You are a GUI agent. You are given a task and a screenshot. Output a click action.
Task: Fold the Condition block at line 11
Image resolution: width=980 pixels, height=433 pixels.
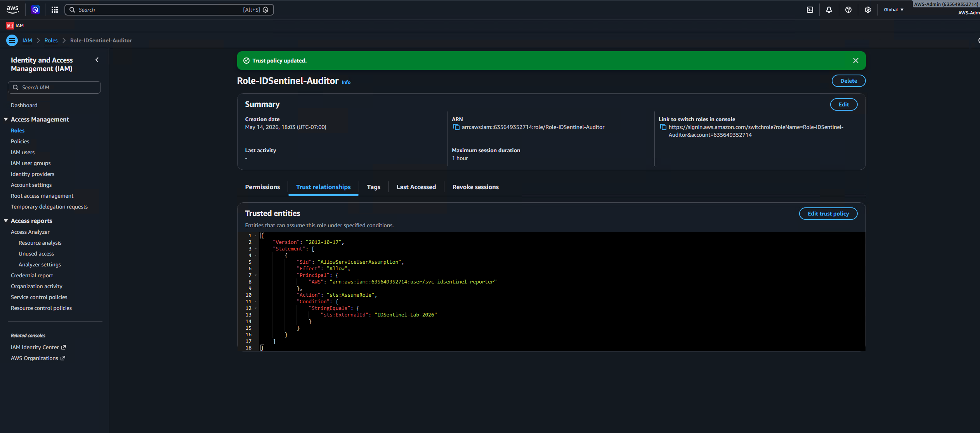click(x=256, y=302)
